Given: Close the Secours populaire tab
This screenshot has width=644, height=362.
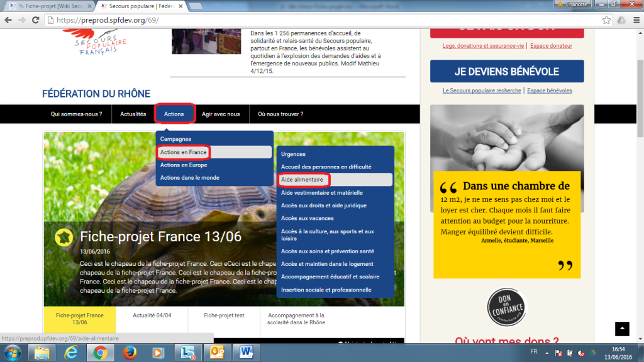Looking at the screenshot, I should (180, 6).
